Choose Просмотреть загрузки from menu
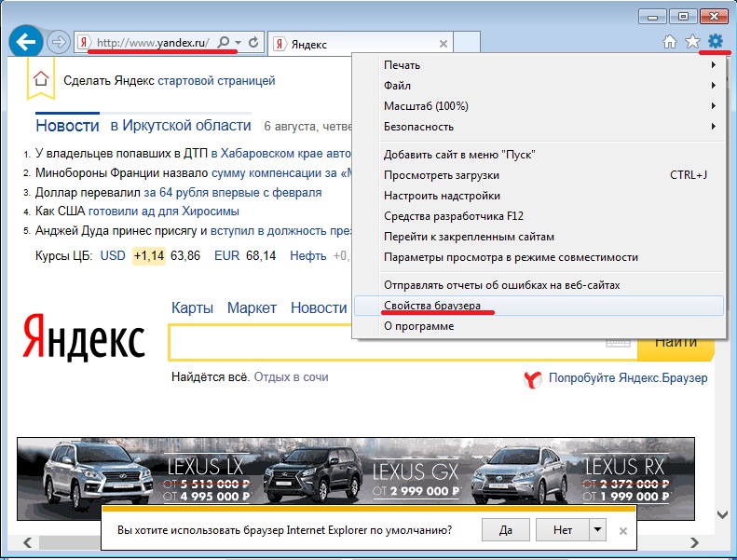The image size is (737, 560). [x=442, y=175]
